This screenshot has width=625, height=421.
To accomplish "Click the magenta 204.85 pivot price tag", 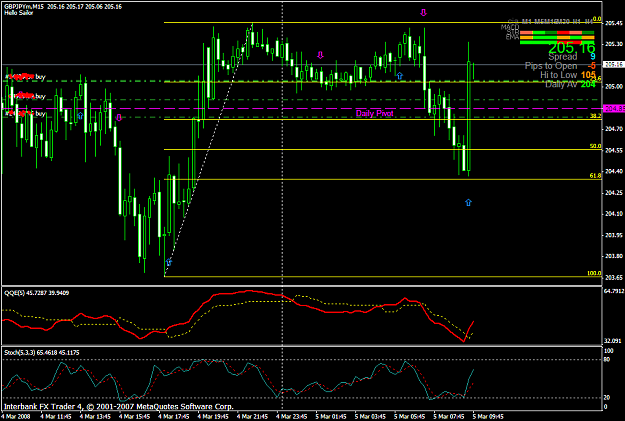I will pos(614,108).
